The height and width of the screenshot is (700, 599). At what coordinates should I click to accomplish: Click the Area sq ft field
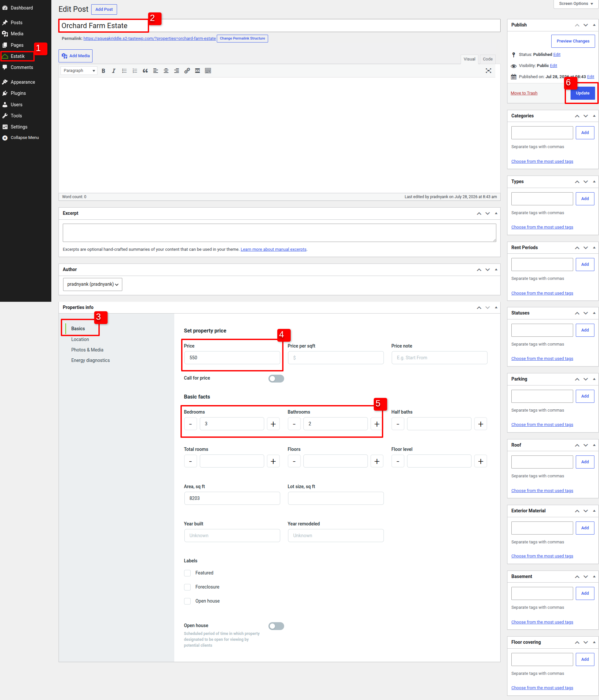232,499
